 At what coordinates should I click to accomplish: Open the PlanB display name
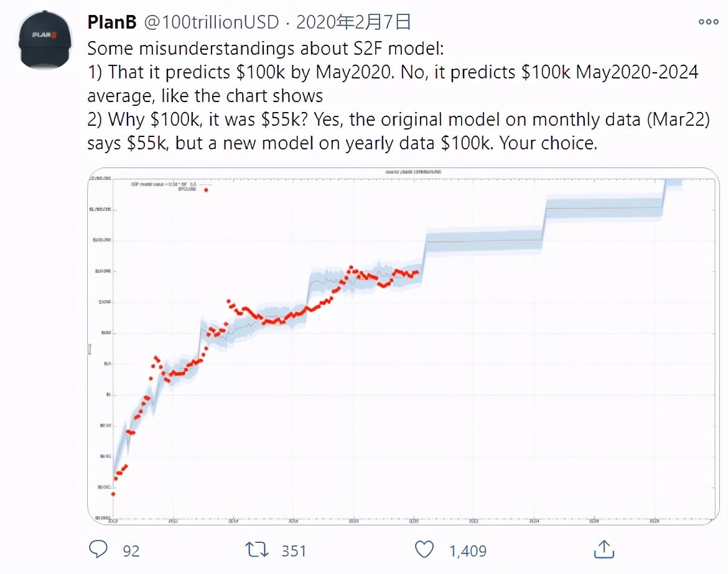[112, 22]
